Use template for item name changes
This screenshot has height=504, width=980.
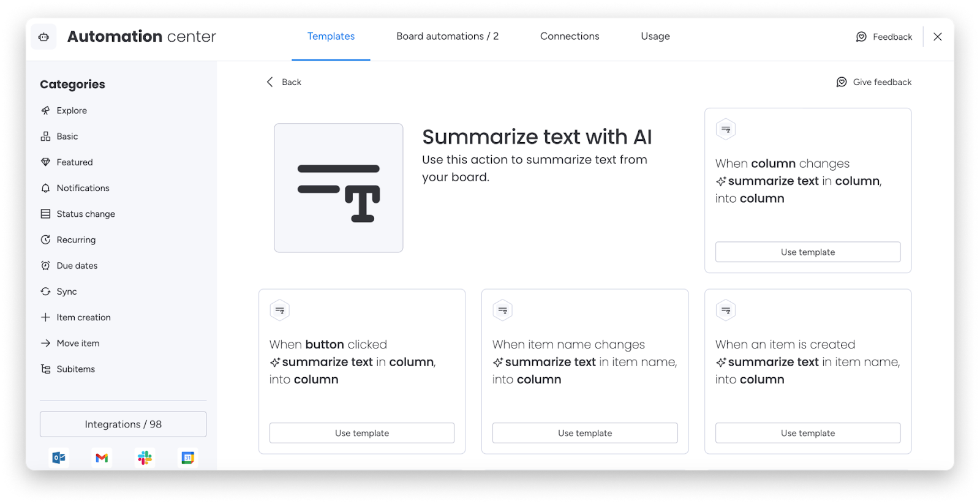click(x=585, y=433)
